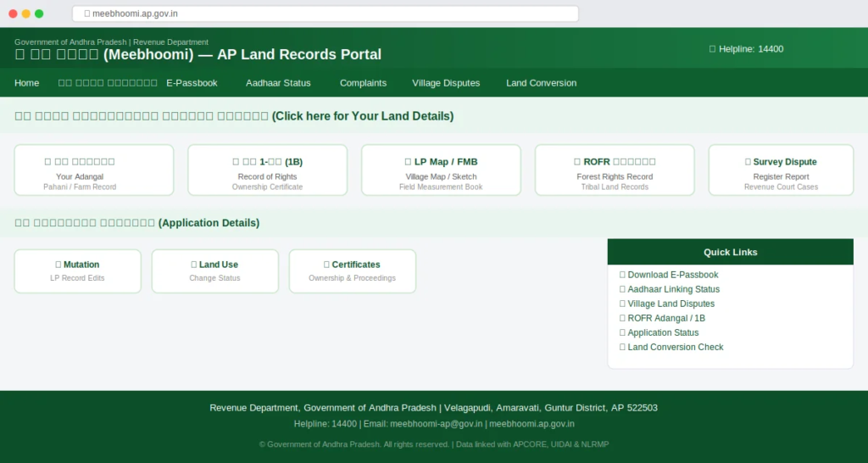Select the LP Map / FMB card
This screenshot has width=868, height=463.
441,170
